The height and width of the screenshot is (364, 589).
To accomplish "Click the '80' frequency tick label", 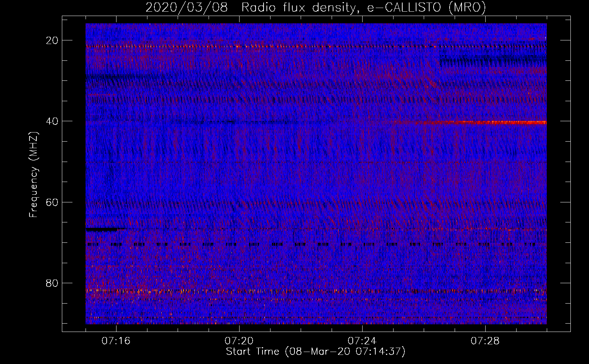I will 52,283.
